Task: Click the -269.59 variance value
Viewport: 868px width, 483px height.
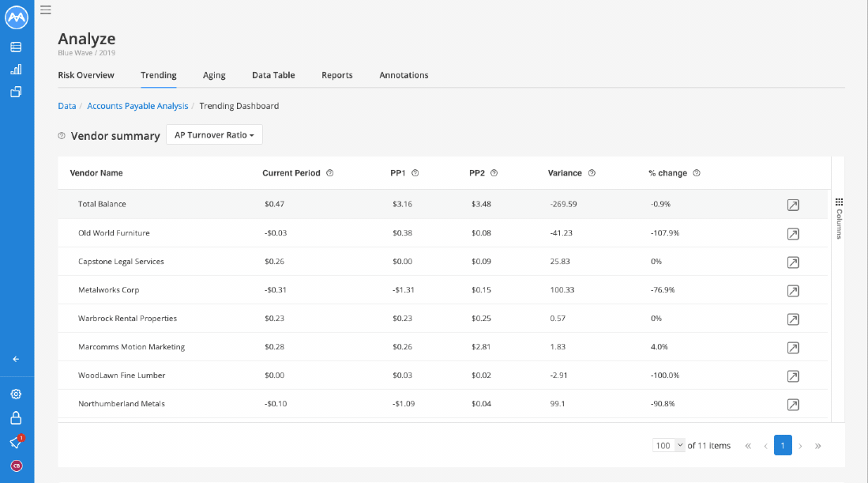Action: [x=564, y=204]
